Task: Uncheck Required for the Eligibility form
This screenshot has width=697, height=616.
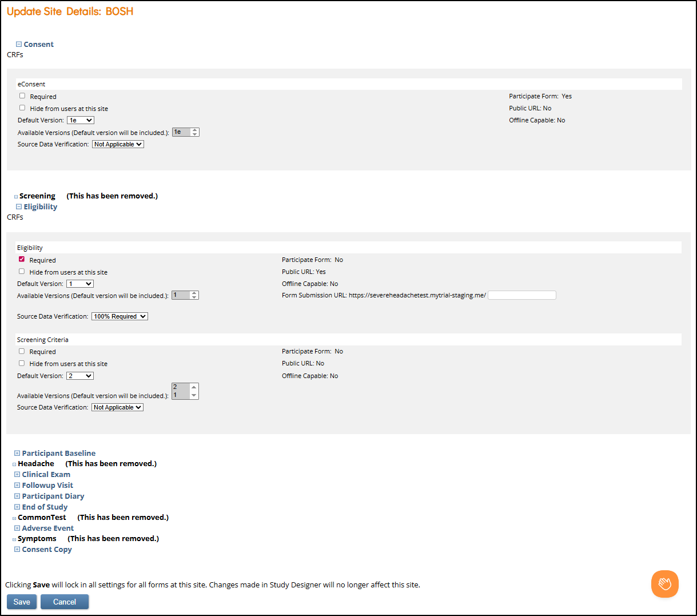Action: (22, 260)
